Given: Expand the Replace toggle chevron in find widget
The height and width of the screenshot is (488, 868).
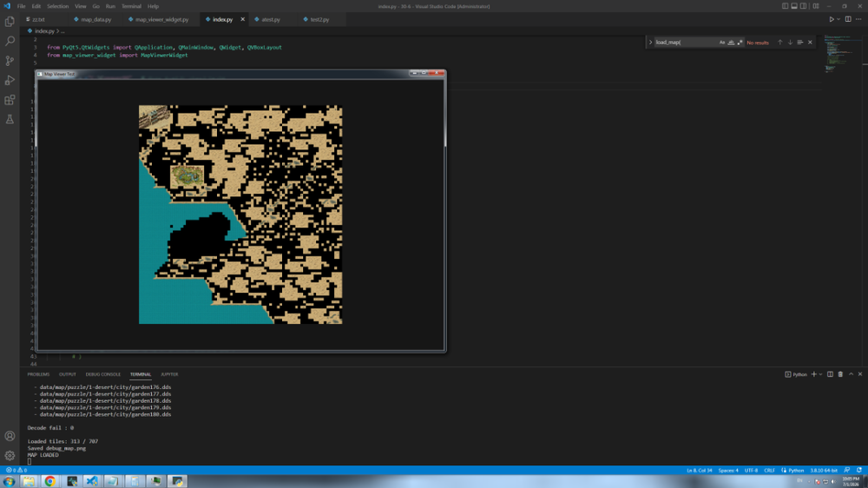Looking at the screenshot, I should coord(650,42).
